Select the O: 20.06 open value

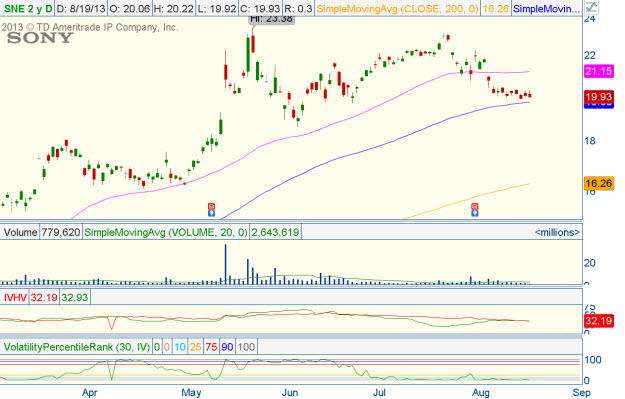(130, 9)
